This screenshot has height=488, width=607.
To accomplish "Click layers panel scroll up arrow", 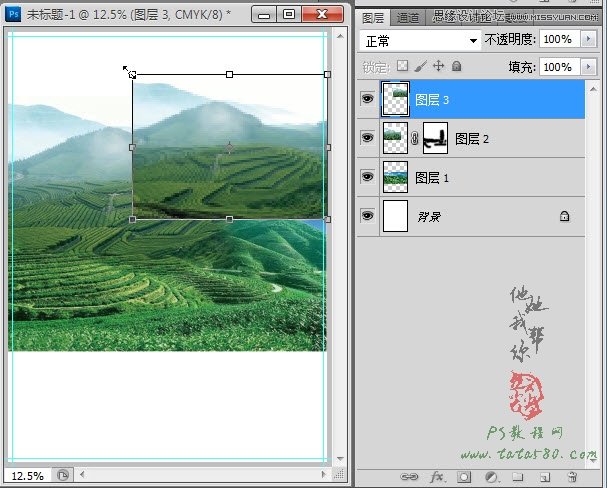I will [593, 89].
